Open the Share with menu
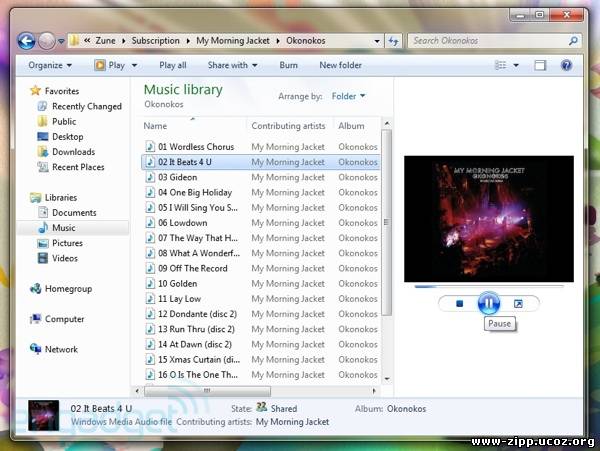The width and height of the screenshot is (600, 451). click(232, 65)
